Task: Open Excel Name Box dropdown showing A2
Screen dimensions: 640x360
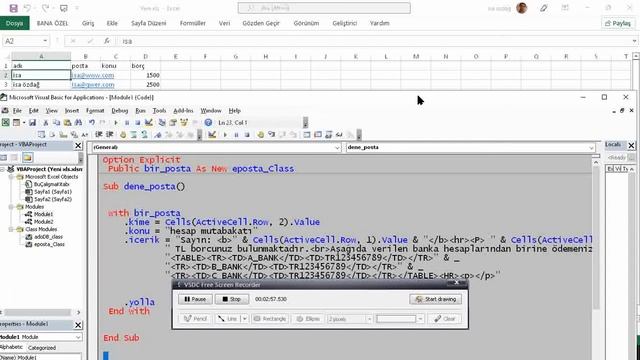Action: [x=45, y=41]
